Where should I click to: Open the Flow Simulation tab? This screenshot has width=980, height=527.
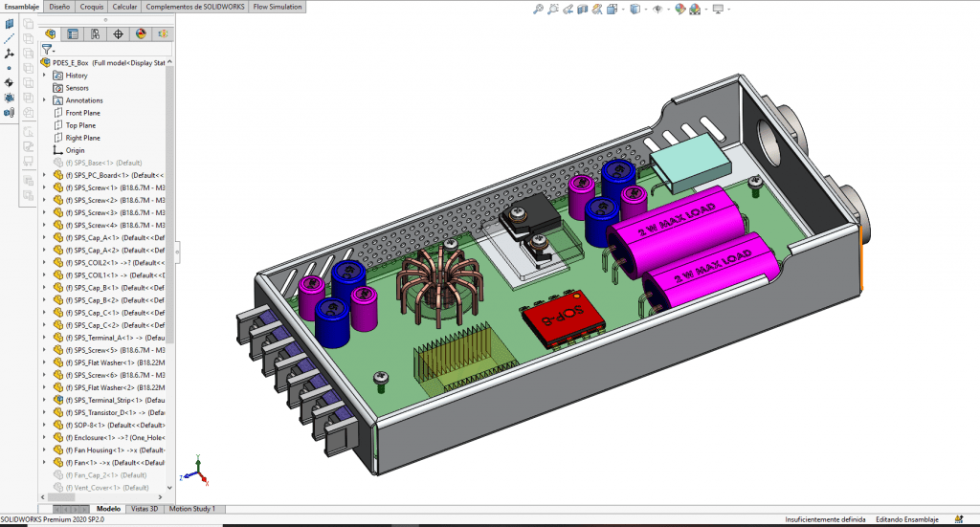pos(278,7)
